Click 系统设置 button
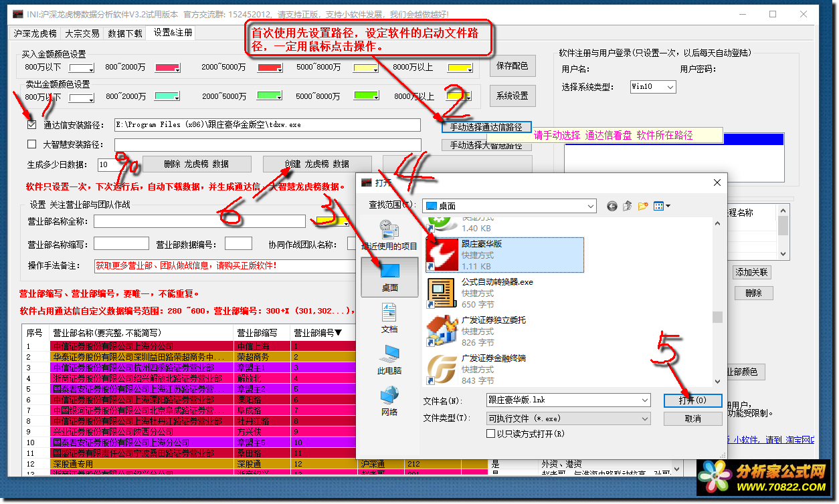Viewport: 839px width, 504px height. click(512, 96)
